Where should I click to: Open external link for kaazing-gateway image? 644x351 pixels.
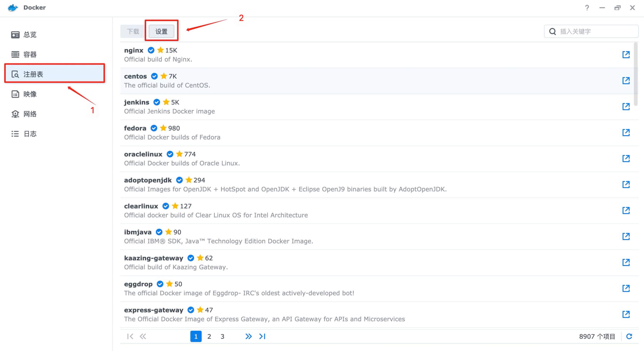pos(626,262)
